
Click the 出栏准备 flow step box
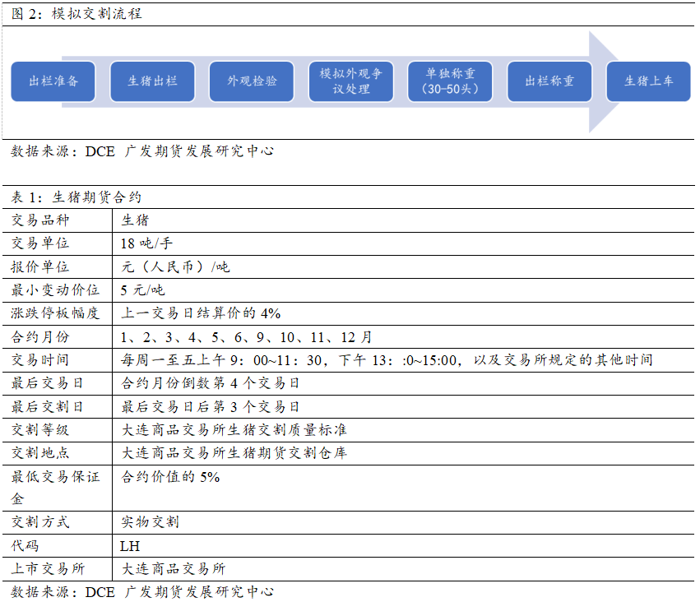pyautogui.click(x=53, y=81)
